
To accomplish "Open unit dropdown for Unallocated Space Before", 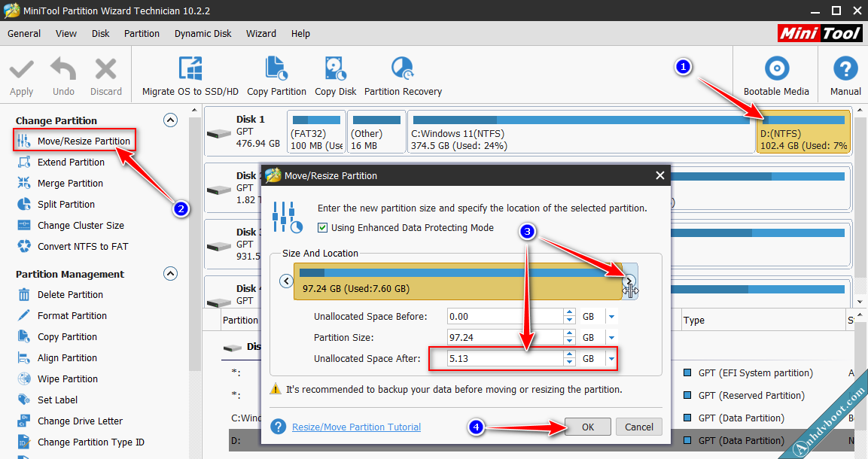I will point(612,316).
